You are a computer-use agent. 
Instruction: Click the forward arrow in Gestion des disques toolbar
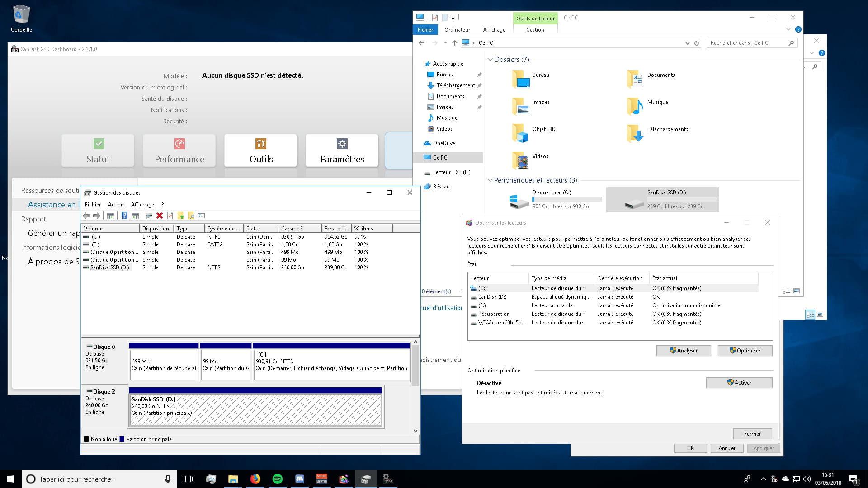[x=97, y=216]
